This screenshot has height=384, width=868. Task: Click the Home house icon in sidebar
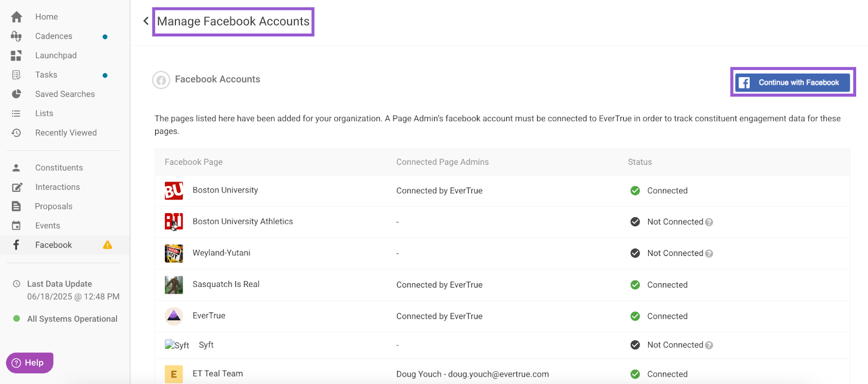(16, 17)
